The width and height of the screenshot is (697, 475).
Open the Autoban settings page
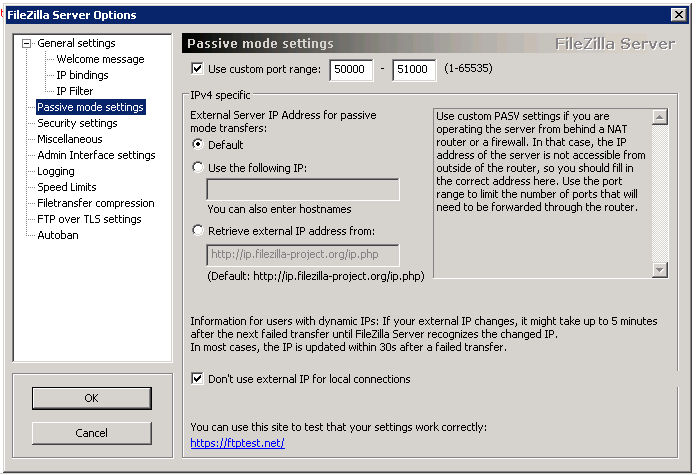tap(58, 235)
